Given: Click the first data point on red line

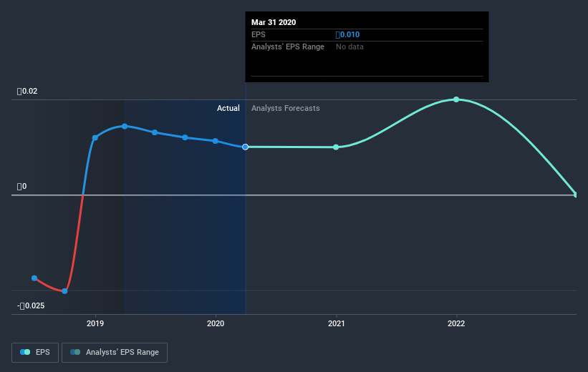Looking at the screenshot, I should click(34, 278).
